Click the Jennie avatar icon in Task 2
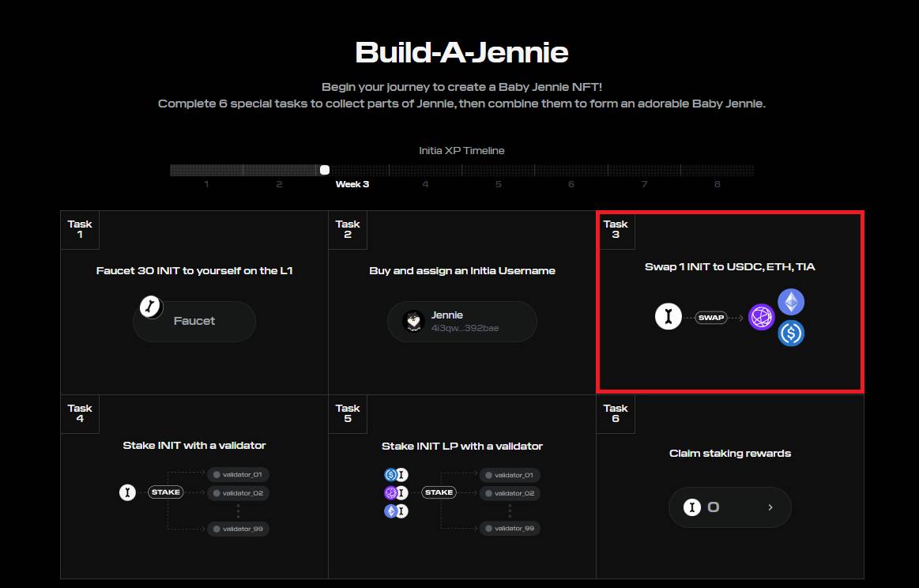Screen dimensions: 919x588 pyautogui.click(x=414, y=321)
